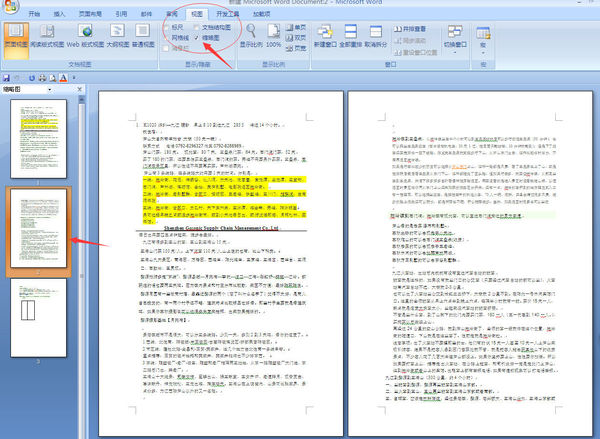Image resolution: width=600 pixels, height=439 pixels.
Task: Switch to 大纲视图 outline view
Action: click(117, 36)
